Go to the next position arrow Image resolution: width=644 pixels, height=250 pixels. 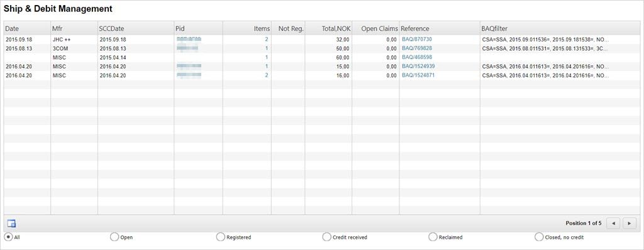pyautogui.click(x=629, y=224)
